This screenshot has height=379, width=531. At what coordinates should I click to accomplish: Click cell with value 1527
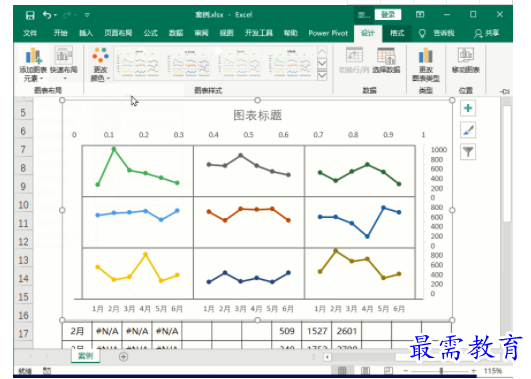[317, 331]
